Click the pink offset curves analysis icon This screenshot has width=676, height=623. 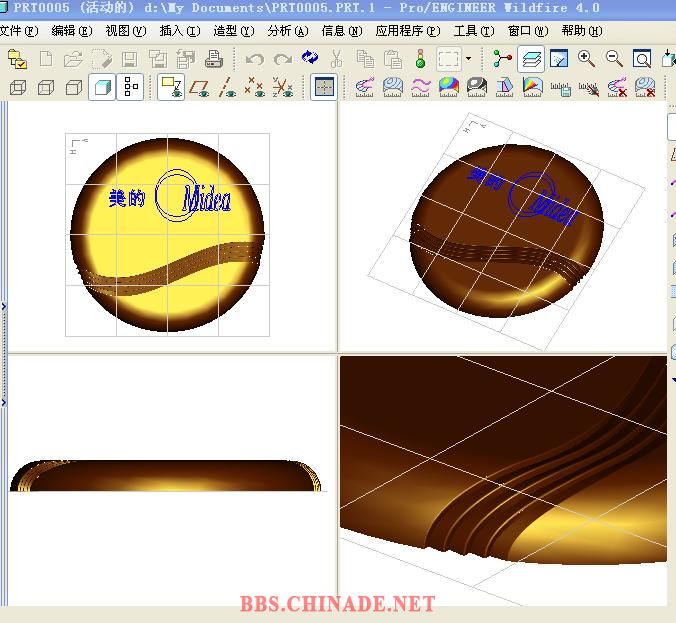(x=420, y=88)
